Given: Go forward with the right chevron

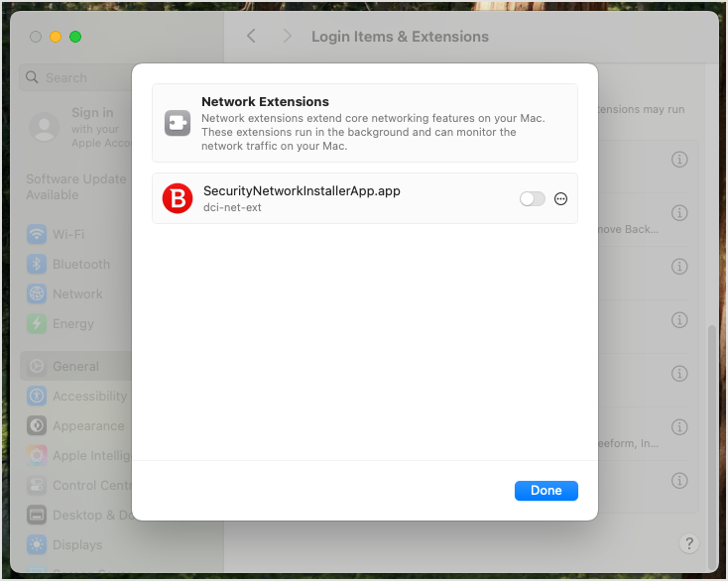Looking at the screenshot, I should pos(288,36).
